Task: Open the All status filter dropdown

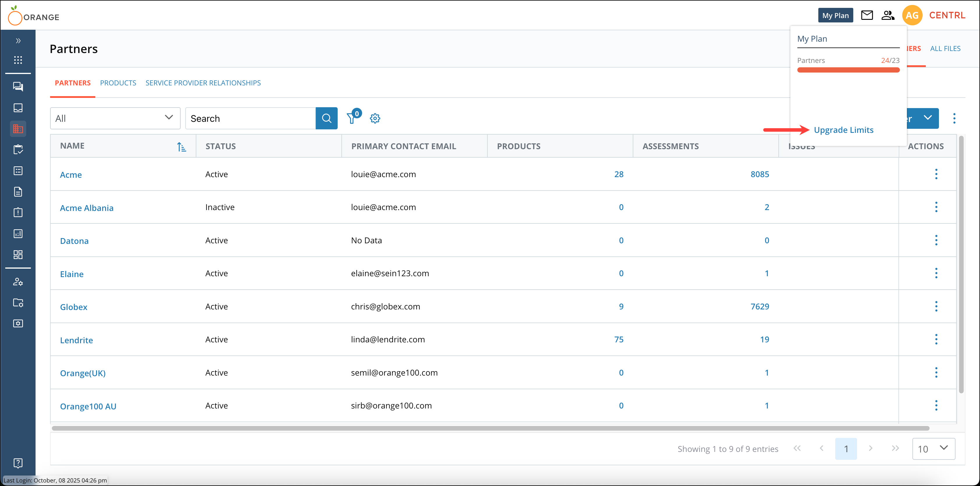Action: (115, 118)
